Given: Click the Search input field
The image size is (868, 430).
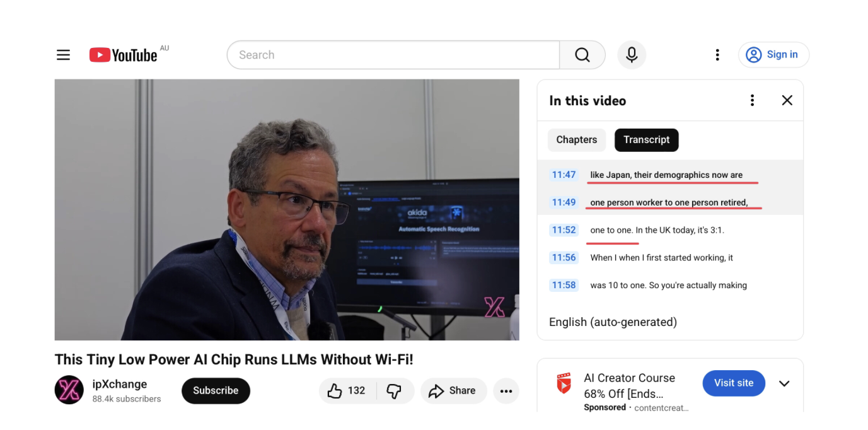Looking at the screenshot, I should (393, 55).
